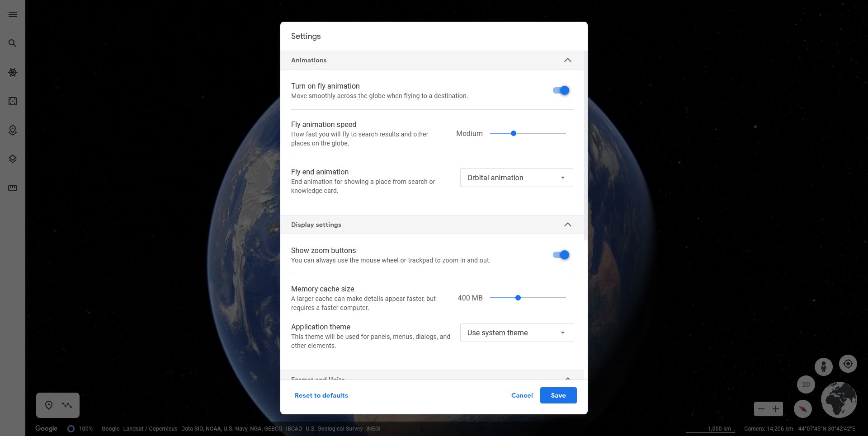This screenshot has width=868, height=436.
Task: Open the hamburger menu
Action: tap(12, 14)
